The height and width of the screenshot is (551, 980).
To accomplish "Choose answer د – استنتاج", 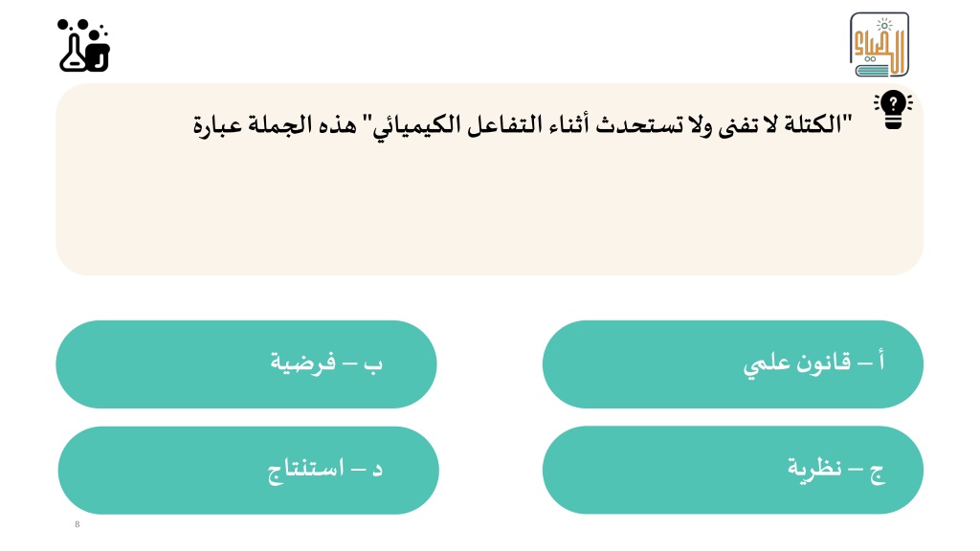I will (248, 471).
